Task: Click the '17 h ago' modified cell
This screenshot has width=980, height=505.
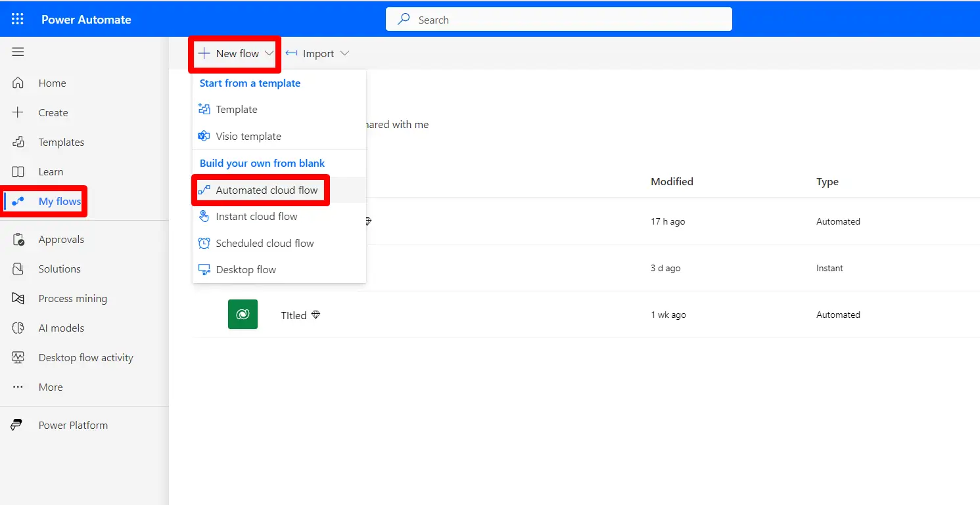Action: tap(668, 221)
